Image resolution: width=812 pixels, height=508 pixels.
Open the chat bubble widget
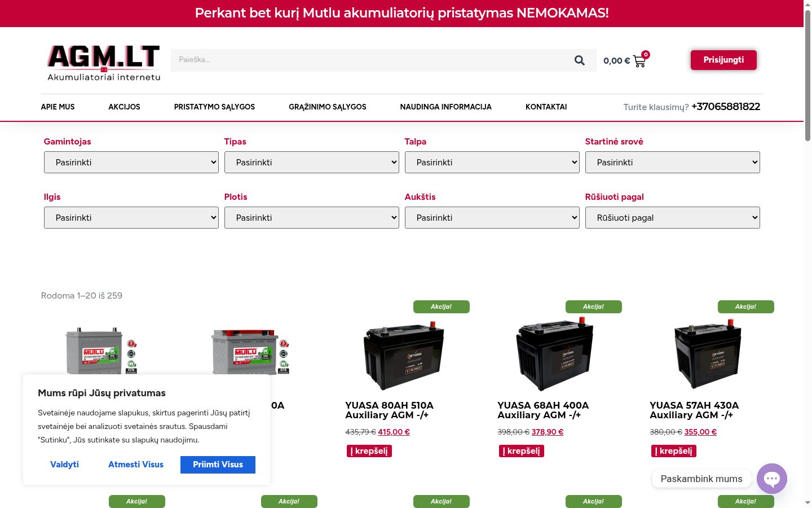(x=772, y=479)
